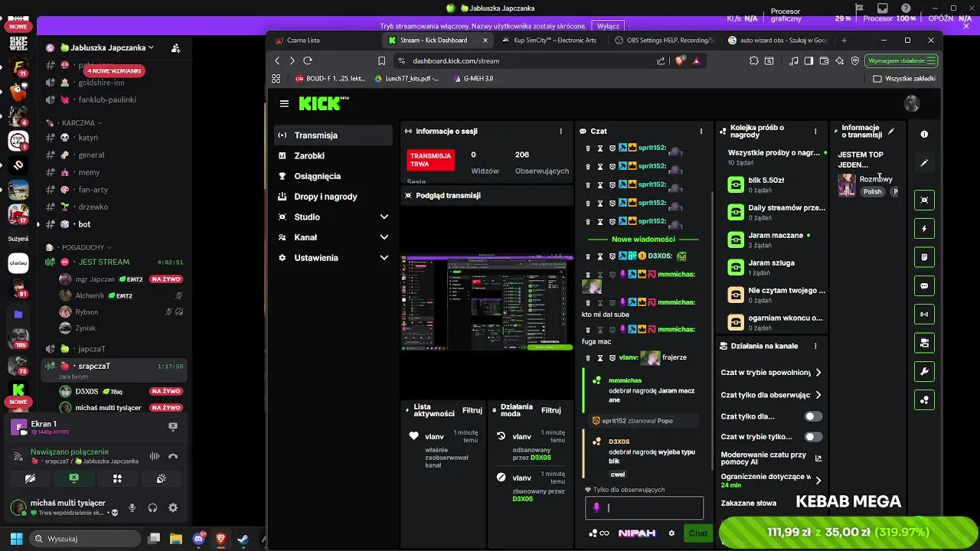Send message with Chat button
Screen dimensions: 980x551
(698, 533)
